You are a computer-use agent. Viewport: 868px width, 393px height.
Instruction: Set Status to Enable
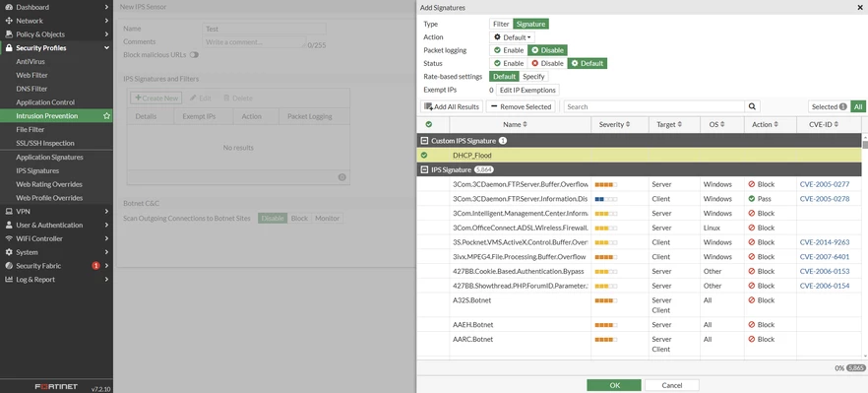coord(508,63)
